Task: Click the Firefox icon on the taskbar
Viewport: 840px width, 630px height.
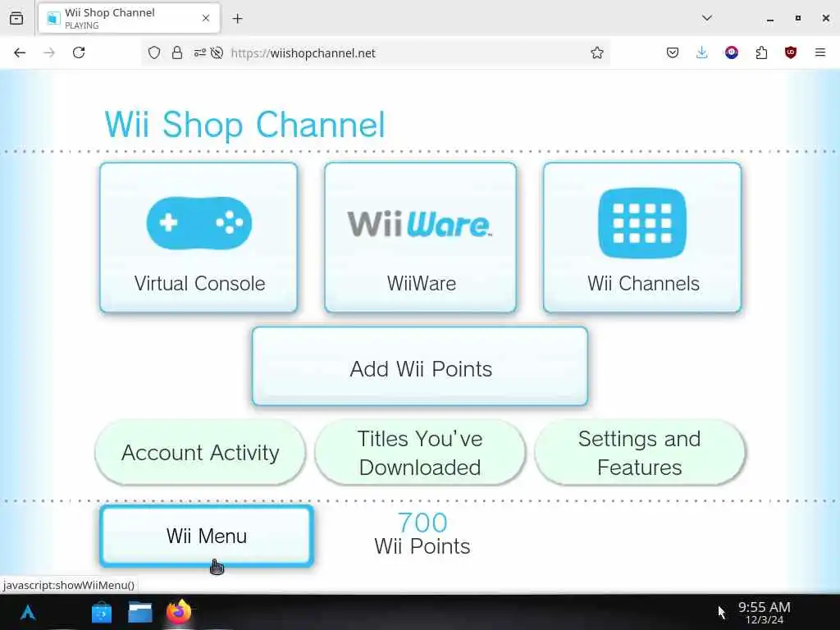Action: [178, 612]
